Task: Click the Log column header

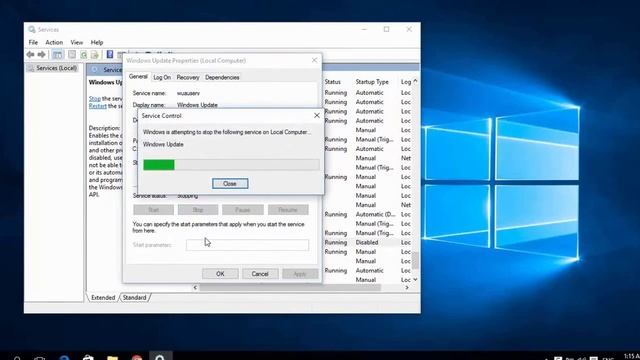Action: tap(406, 82)
